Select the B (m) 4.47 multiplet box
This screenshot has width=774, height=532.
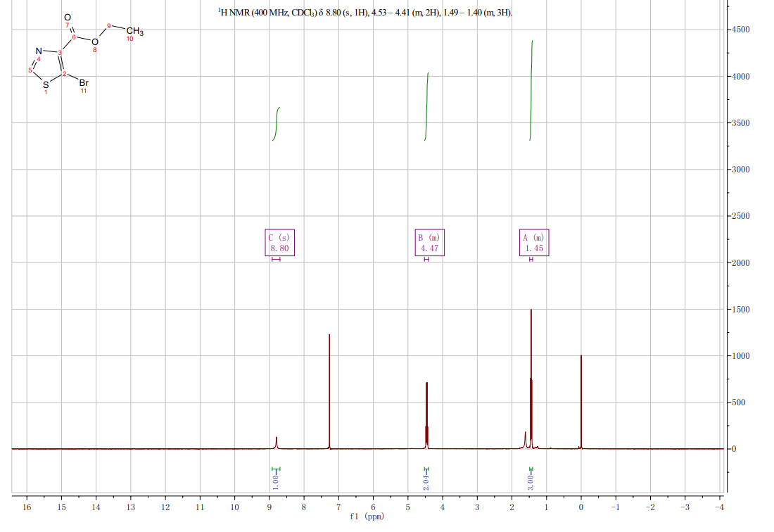tap(429, 243)
